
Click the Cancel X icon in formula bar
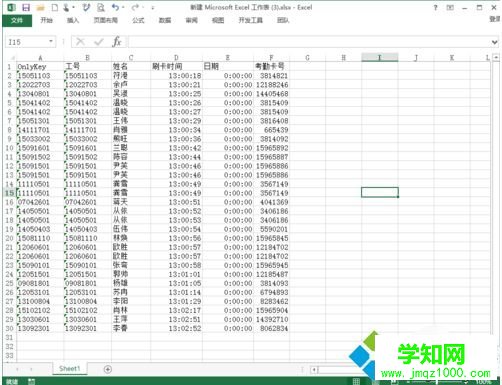coord(80,42)
